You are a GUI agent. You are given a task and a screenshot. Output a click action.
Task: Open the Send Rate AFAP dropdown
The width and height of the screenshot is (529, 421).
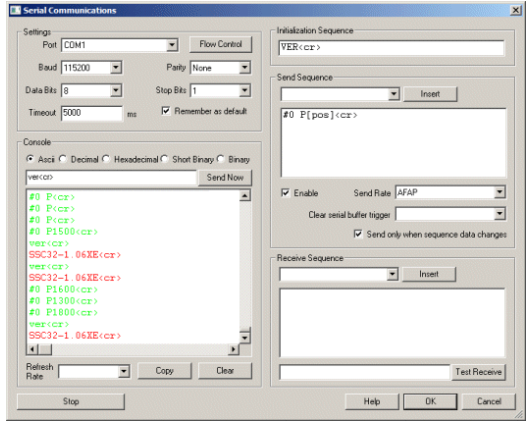point(499,192)
